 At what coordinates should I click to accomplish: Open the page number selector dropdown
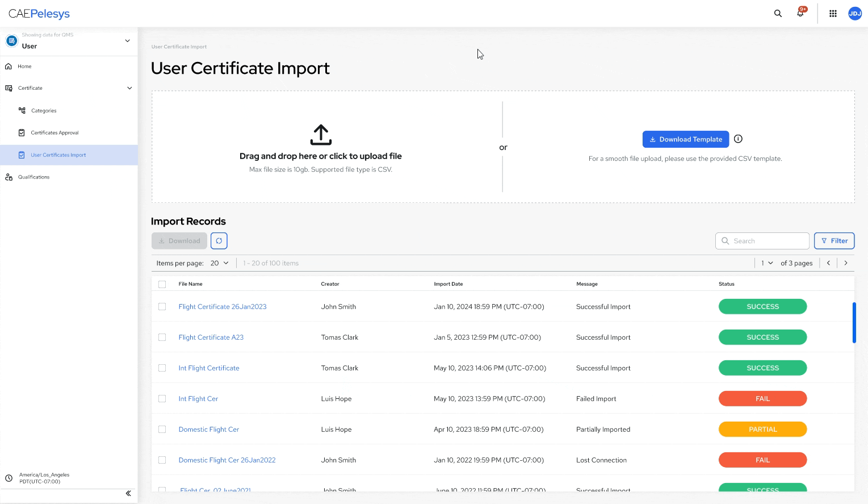point(767,263)
